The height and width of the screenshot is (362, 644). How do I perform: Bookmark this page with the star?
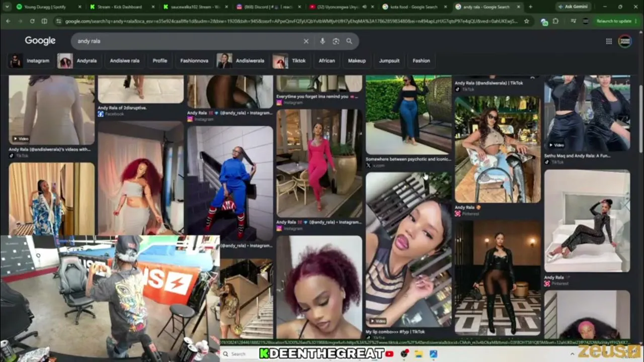[x=526, y=21]
